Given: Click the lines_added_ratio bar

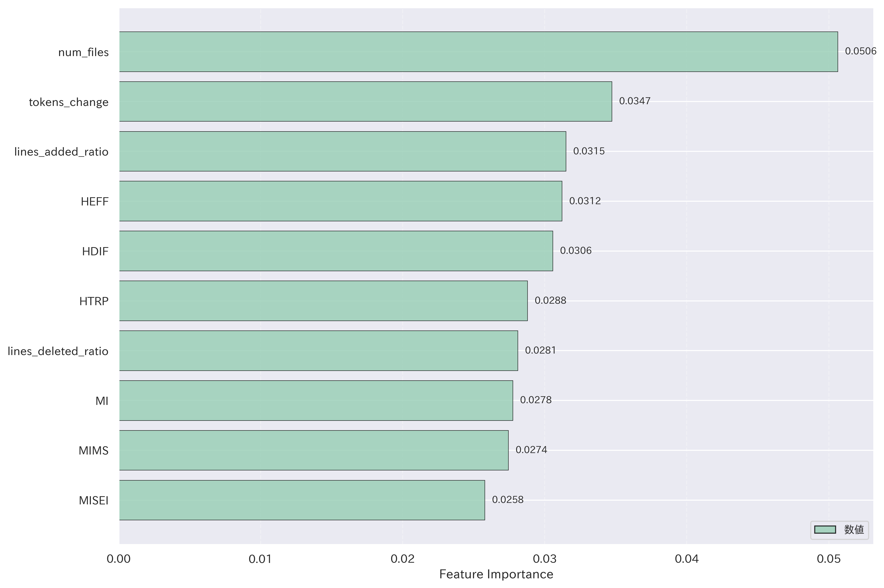Looking at the screenshot, I should click(343, 152).
